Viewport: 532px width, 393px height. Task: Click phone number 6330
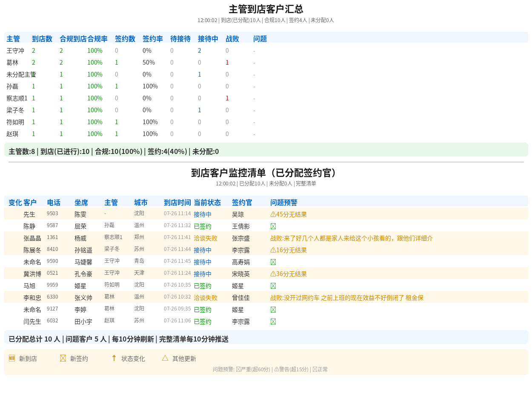tap(52, 297)
